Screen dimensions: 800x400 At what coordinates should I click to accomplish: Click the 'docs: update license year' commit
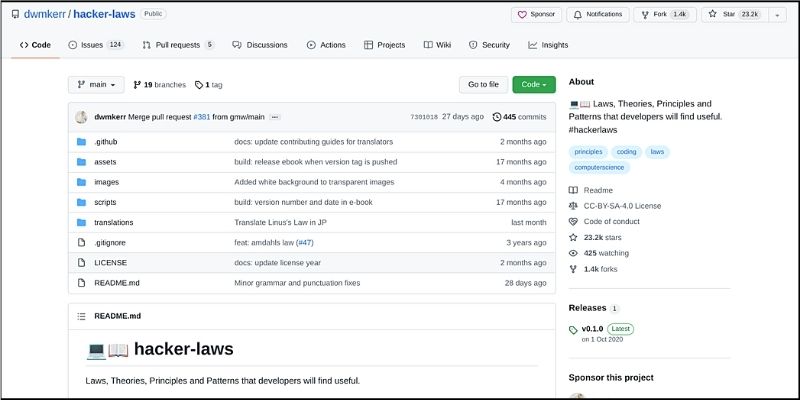tap(278, 263)
